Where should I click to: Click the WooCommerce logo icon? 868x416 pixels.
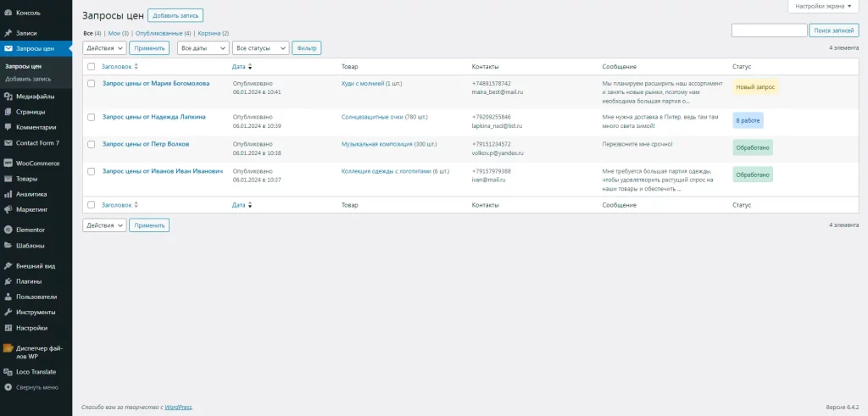tap(8, 164)
